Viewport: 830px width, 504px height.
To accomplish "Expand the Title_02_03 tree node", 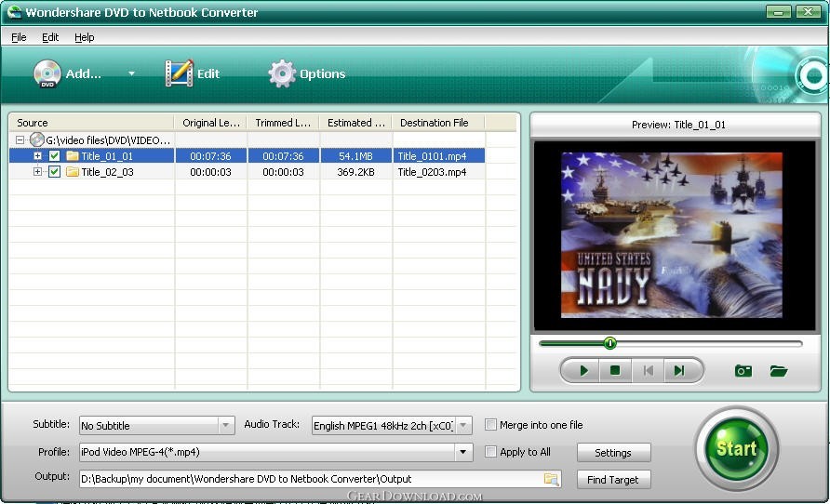I will click(37, 171).
